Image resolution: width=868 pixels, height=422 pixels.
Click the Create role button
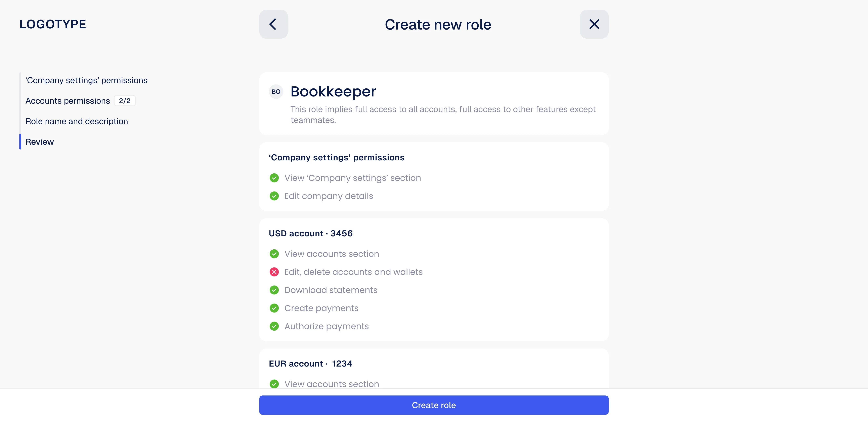point(434,405)
